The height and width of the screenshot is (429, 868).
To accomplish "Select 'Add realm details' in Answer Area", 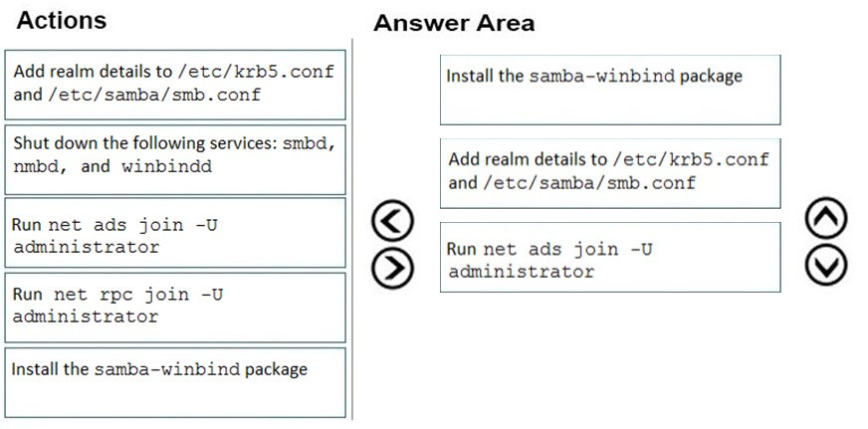I will point(610,173).
